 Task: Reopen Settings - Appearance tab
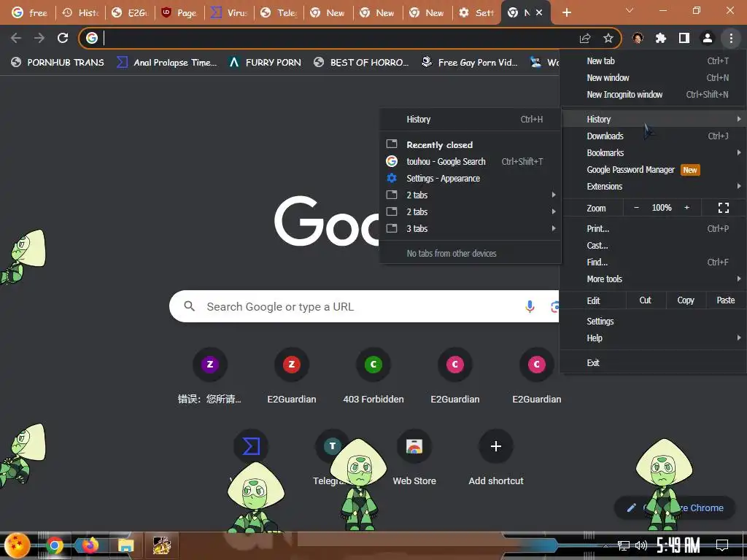tap(471, 178)
